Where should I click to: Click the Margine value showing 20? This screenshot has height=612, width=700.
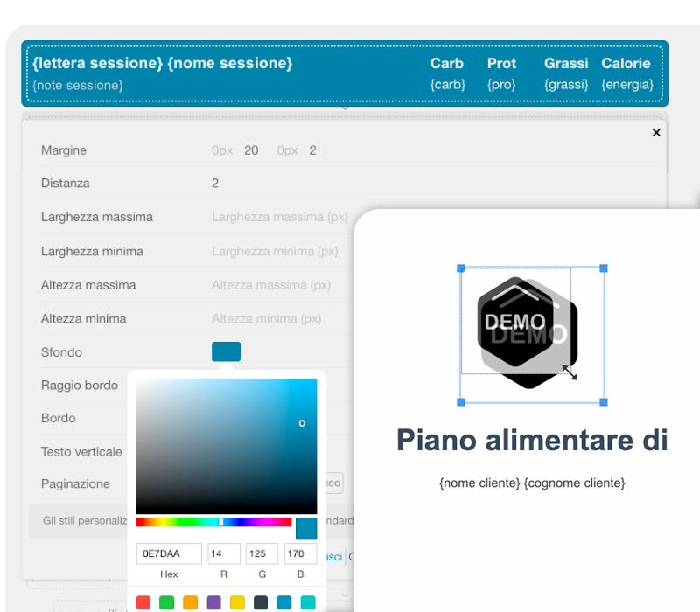tap(251, 150)
